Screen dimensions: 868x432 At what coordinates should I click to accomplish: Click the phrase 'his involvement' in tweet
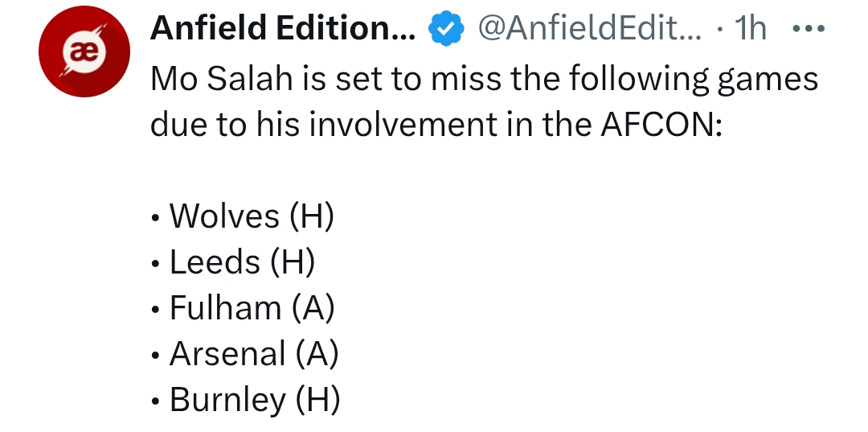coord(376,125)
